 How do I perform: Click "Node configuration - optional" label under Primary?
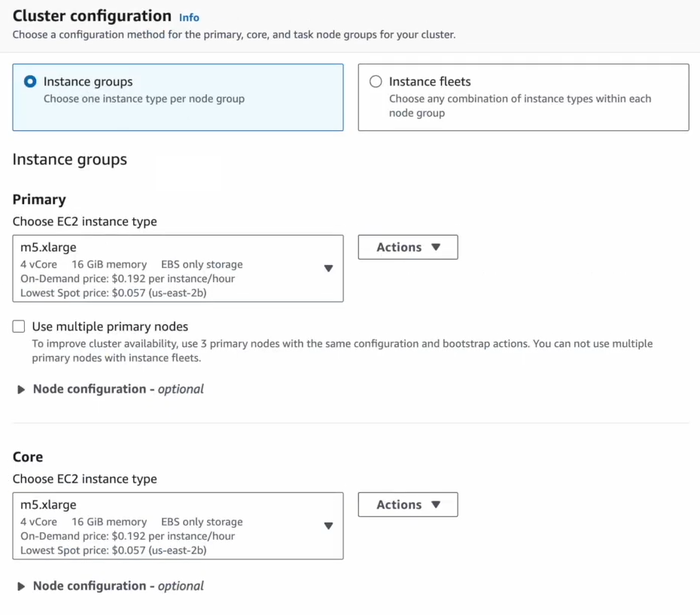click(118, 389)
